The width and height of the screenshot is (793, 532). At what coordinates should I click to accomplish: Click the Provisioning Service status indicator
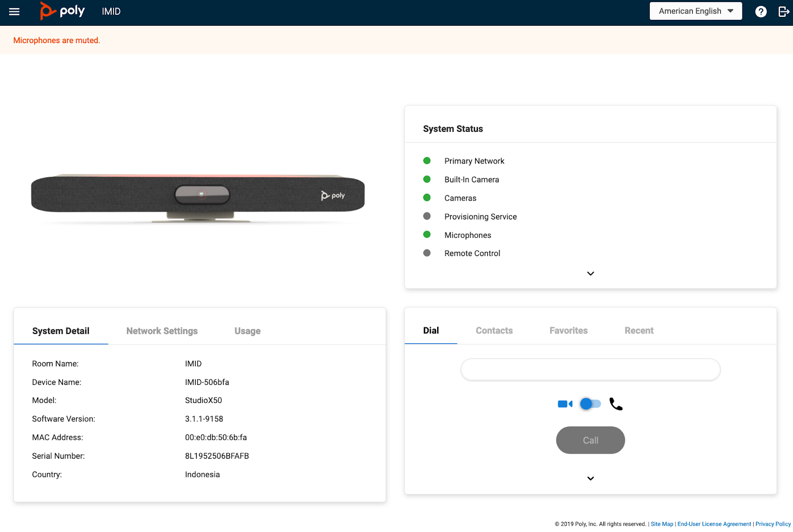click(x=427, y=216)
